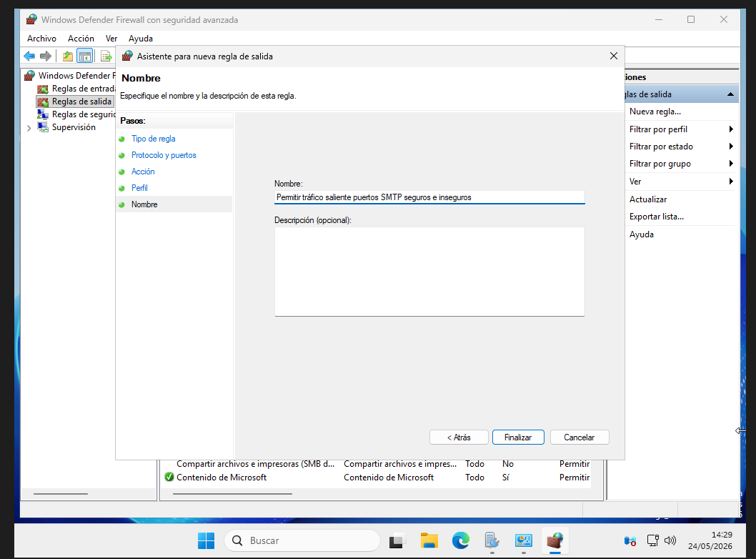Click the forward arrow toolbar icon
This screenshot has height=559, width=756.
(x=46, y=56)
